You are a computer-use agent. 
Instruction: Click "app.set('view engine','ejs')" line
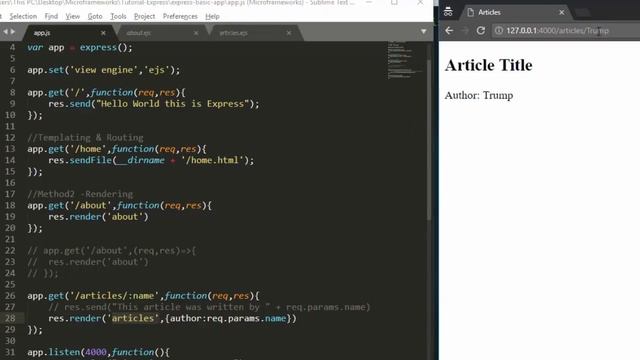click(x=104, y=70)
